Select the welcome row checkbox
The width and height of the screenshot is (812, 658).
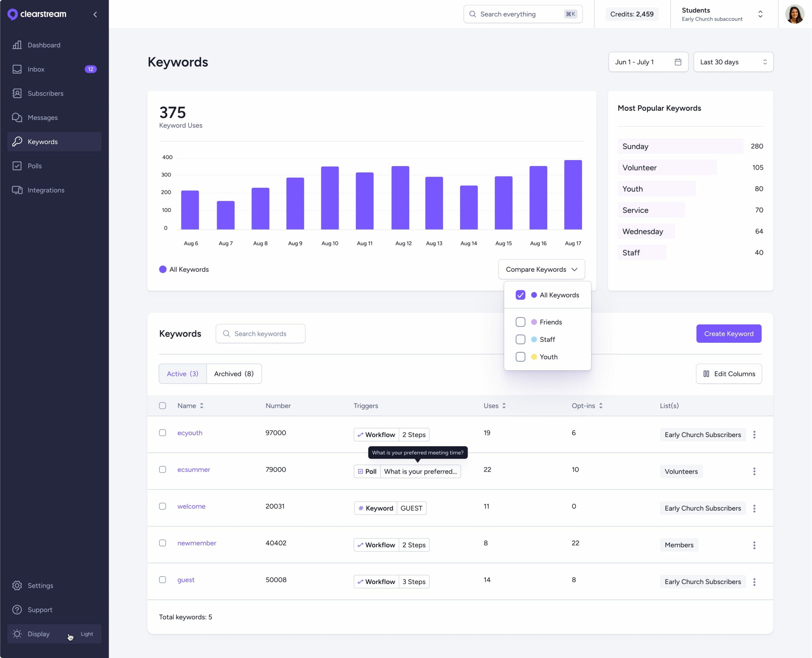pos(162,506)
